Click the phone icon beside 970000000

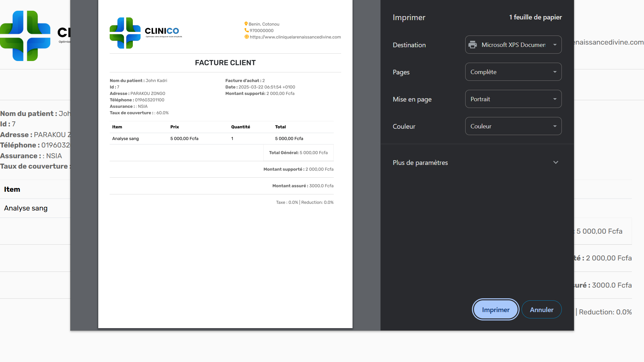tap(247, 30)
